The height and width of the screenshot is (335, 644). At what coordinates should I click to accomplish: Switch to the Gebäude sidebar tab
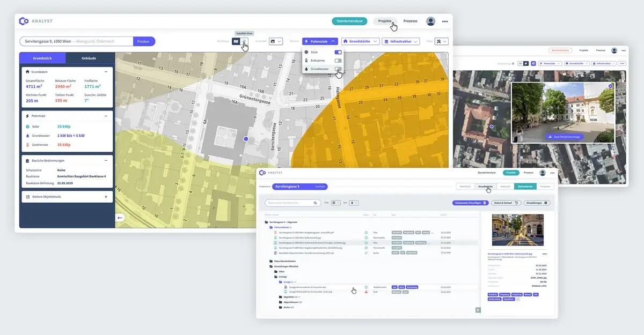89,57
